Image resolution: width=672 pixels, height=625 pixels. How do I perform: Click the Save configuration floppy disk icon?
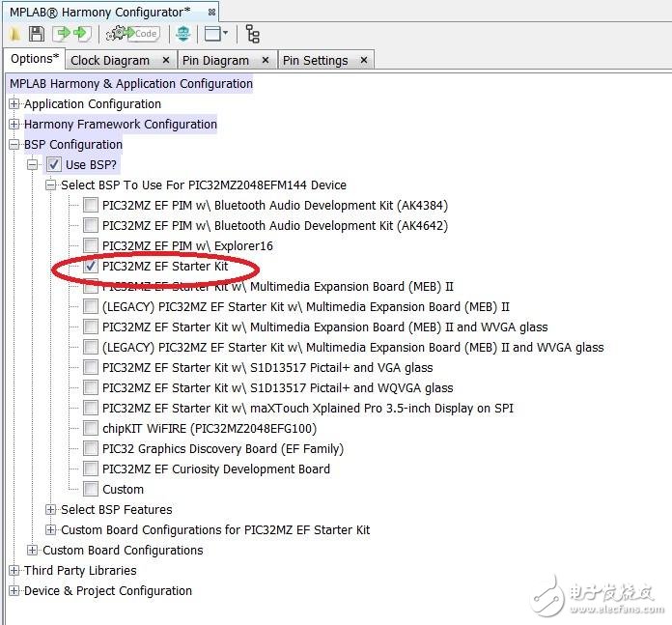point(37,34)
